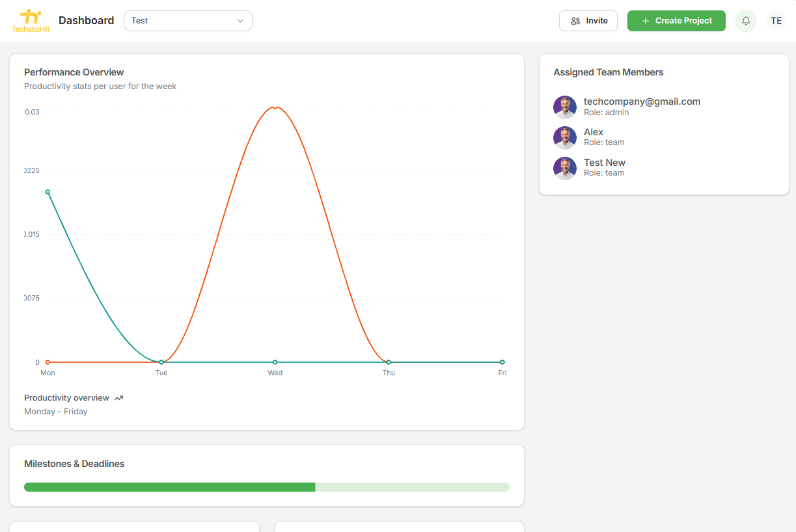Open the TE profile avatar

776,20
